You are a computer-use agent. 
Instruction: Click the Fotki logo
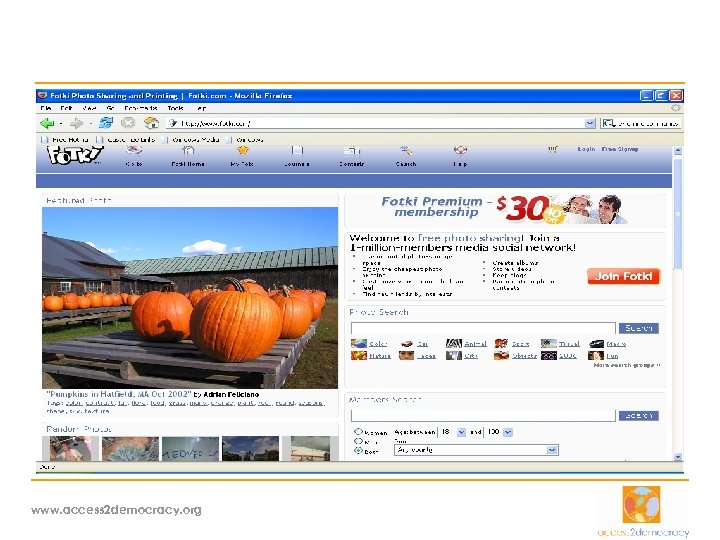[x=75, y=155]
